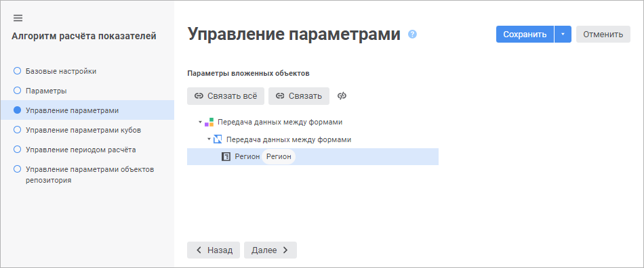The height and width of the screenshot is (268, 644).
Task: Click the right chevron on Далее
Action: click(x=285, y=250)
